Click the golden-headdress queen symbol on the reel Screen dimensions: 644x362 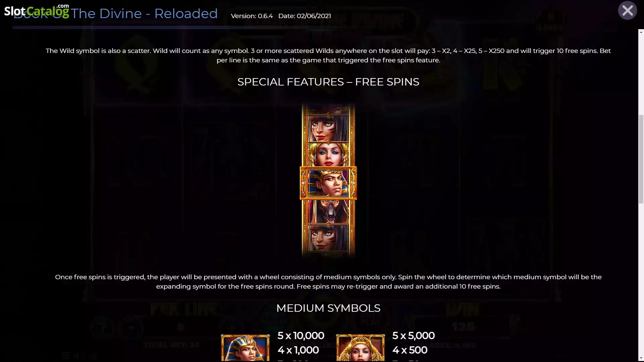[328, 155]
